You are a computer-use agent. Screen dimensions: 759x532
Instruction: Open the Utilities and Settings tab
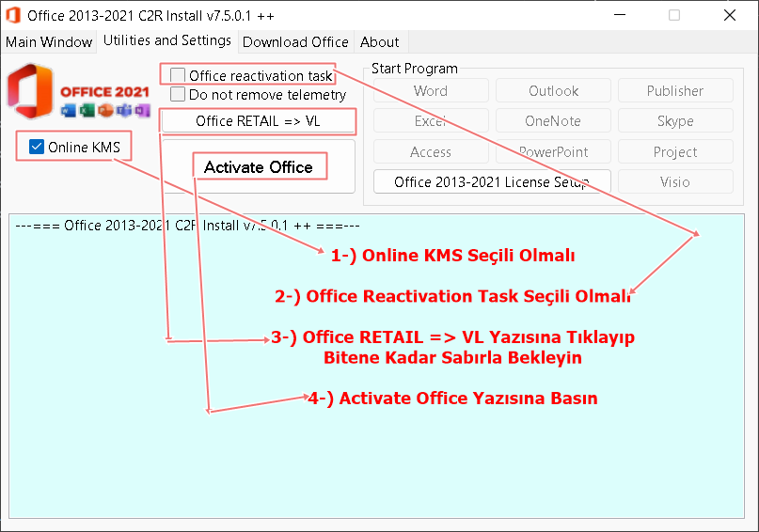pos(167,40)
